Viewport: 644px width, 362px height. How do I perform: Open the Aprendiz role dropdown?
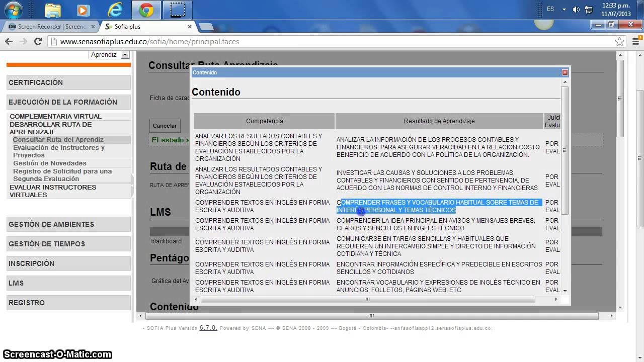pos(110,54)
